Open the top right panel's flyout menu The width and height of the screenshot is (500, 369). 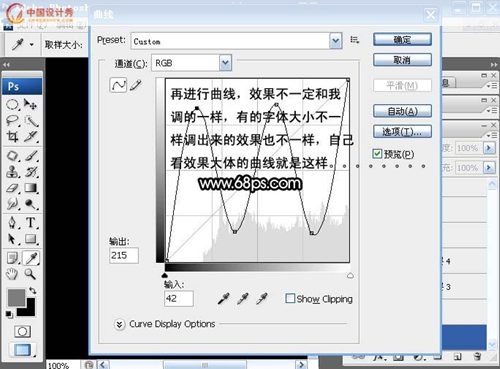point(493,86)
